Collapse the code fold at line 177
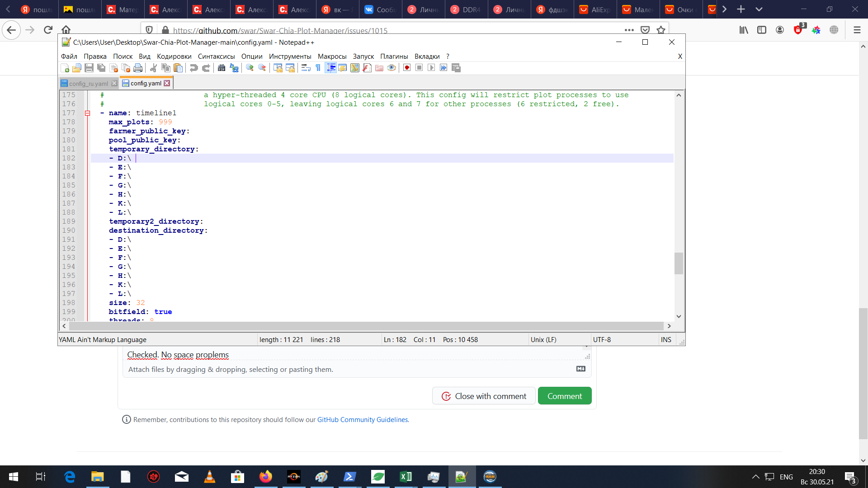The width and height of the screenshot is (868, 488). tap(86, 113)
